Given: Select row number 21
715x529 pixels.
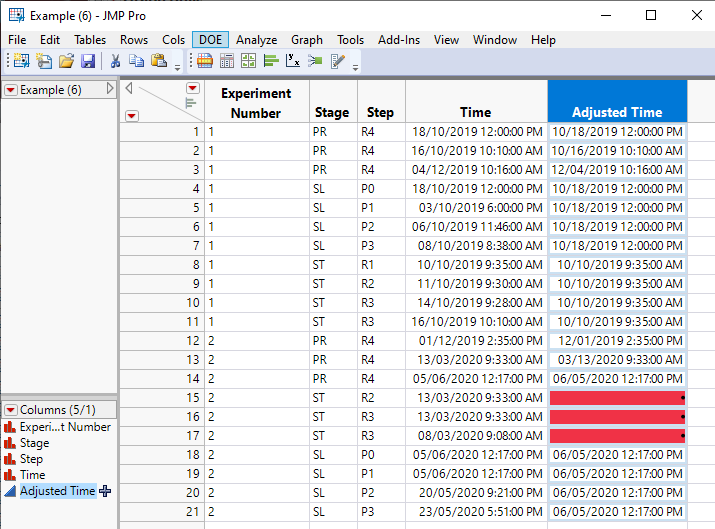Looking at the screenshot, I should point(161,512).
